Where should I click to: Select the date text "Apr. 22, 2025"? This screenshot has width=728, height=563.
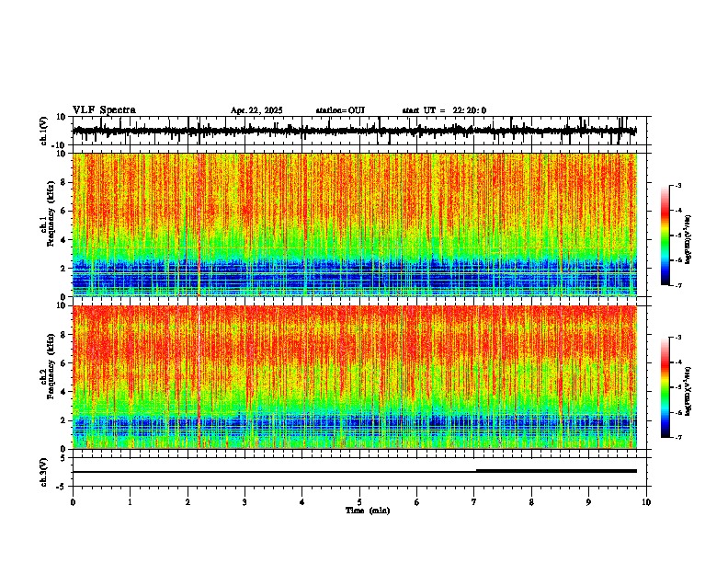256,110
